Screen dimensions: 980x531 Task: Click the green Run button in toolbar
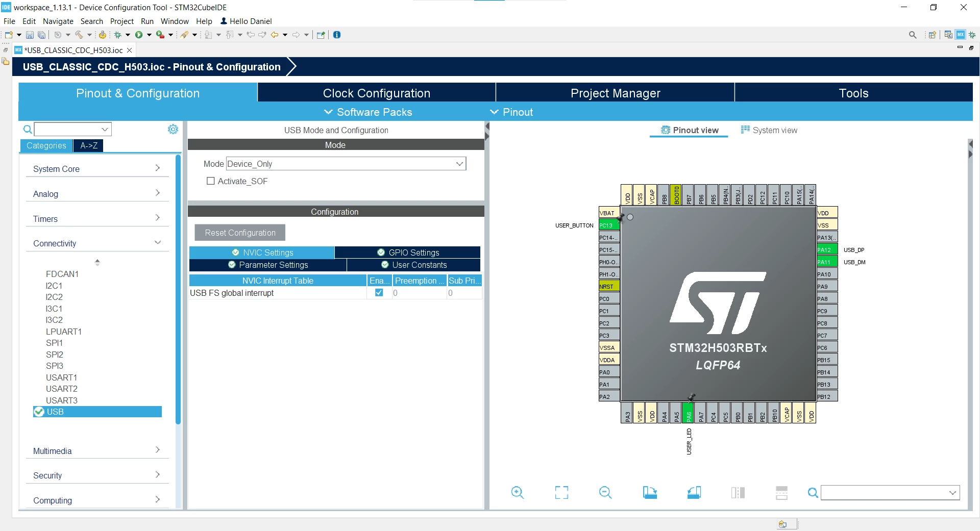click(138, 35)
